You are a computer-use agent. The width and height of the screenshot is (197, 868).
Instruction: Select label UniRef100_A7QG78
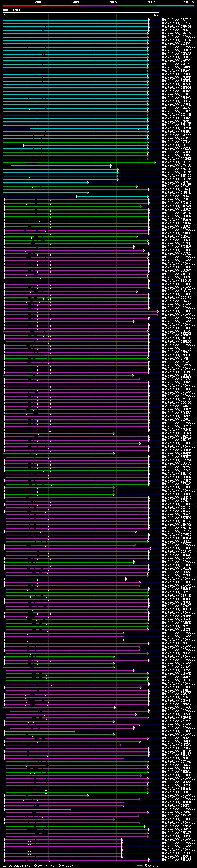(177, 196)
